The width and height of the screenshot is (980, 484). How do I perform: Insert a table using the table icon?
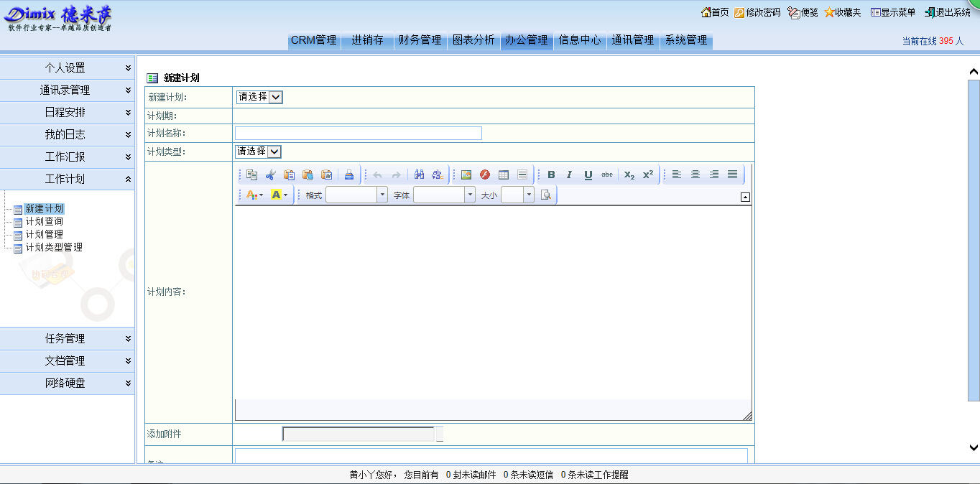504,174
